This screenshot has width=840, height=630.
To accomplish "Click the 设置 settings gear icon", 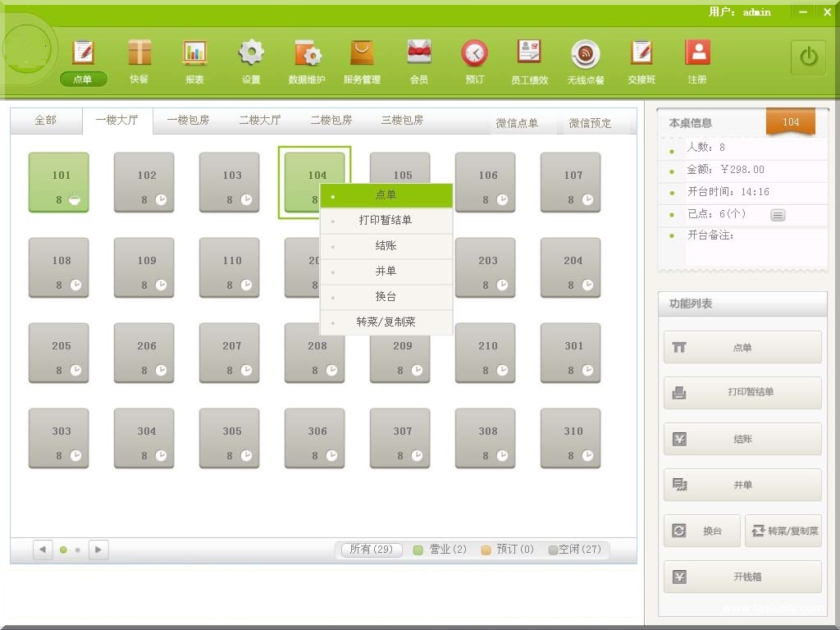I will [x=251, y=54].
